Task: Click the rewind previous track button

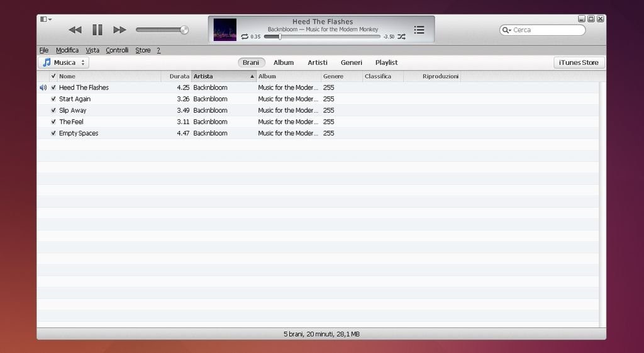Action: (75, 30)
